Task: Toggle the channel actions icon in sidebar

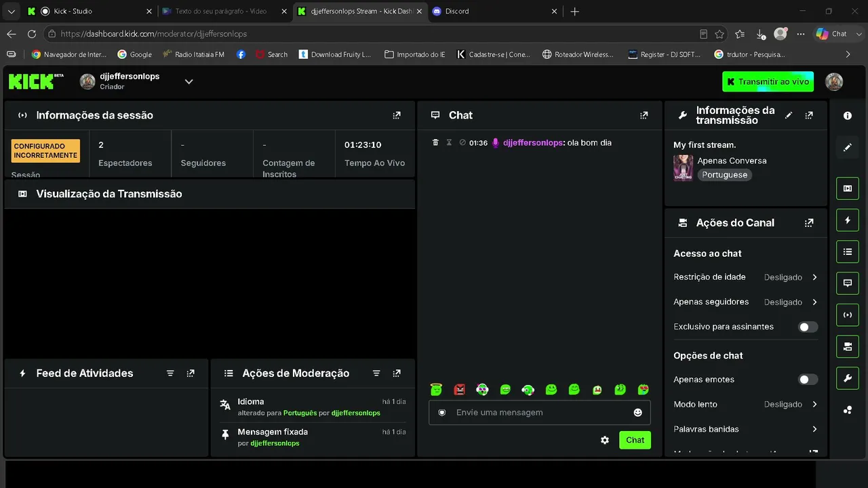Action: click(x=847, y=346)
